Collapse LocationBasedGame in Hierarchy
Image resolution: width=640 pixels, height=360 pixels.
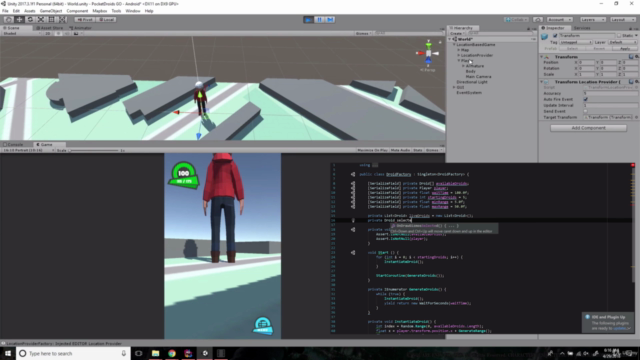tap(454, 44)
